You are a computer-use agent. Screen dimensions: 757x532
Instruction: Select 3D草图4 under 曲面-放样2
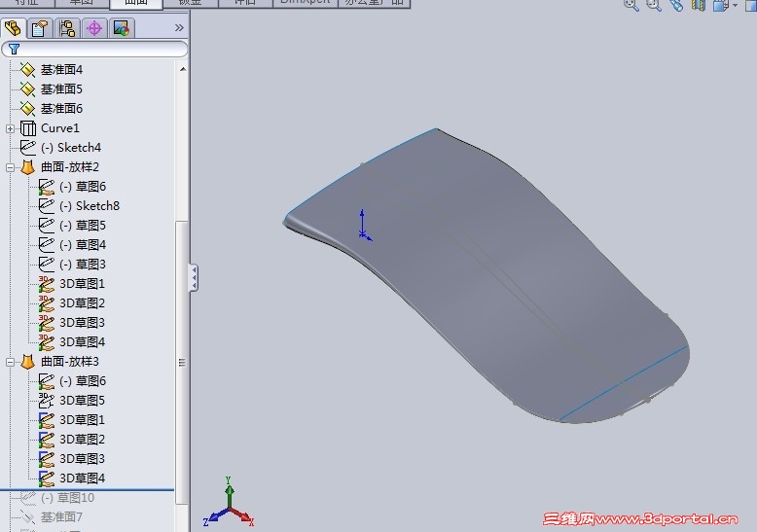click(82, 342)
